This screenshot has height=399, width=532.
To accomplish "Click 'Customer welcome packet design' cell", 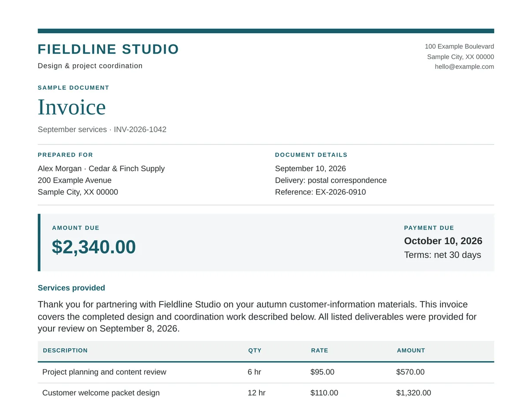I will (101, 393).
